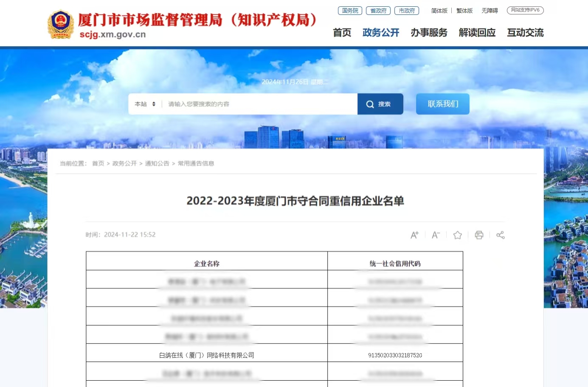The image size is (588, 387).
Task: Go to 办事服务 navigation tab
Action: (429, 33)
